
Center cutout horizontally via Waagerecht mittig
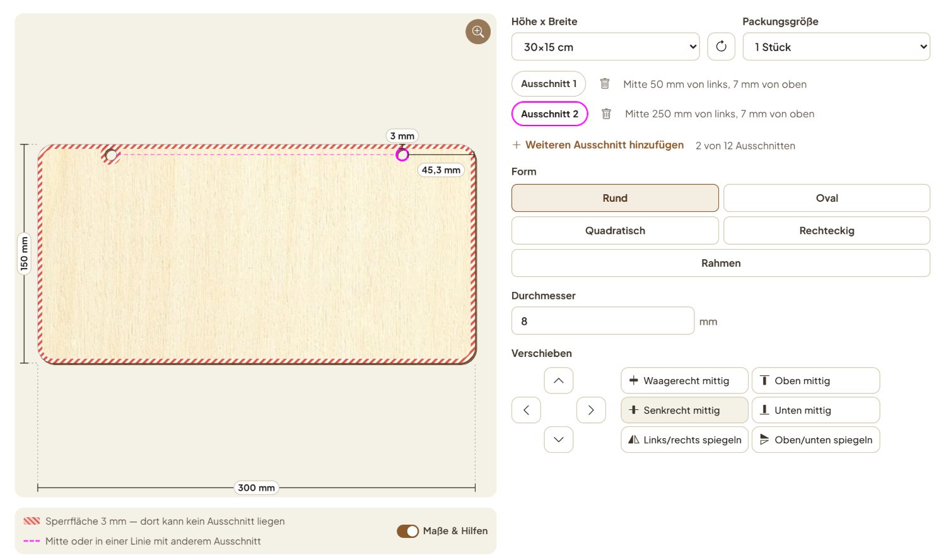[x=685, y=381]
